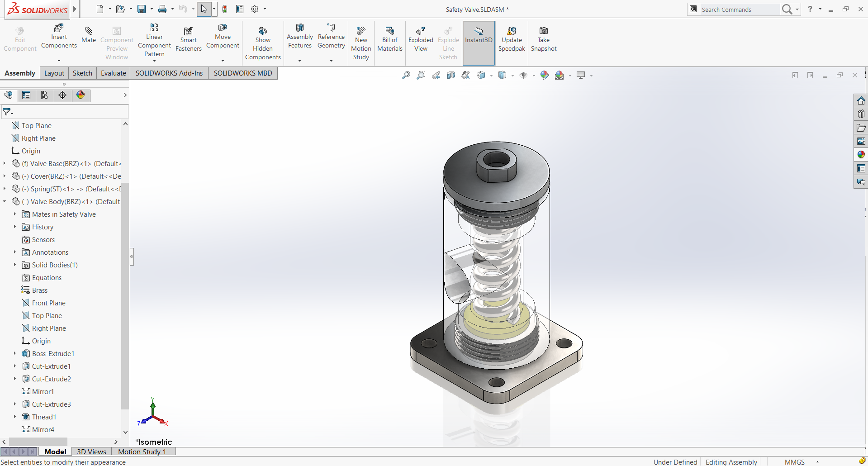This screenshot has width=868, height=466.
Task: Open the Options gear icon
Action: (x=255, y=9)
